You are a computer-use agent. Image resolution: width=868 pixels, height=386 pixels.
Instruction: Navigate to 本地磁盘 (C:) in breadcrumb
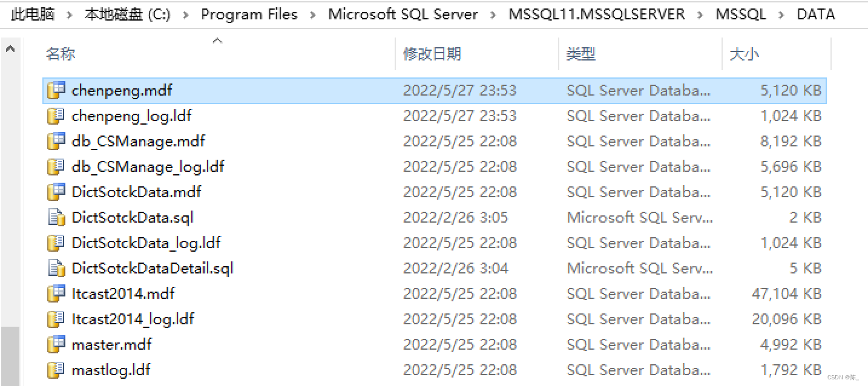(127, 15)
